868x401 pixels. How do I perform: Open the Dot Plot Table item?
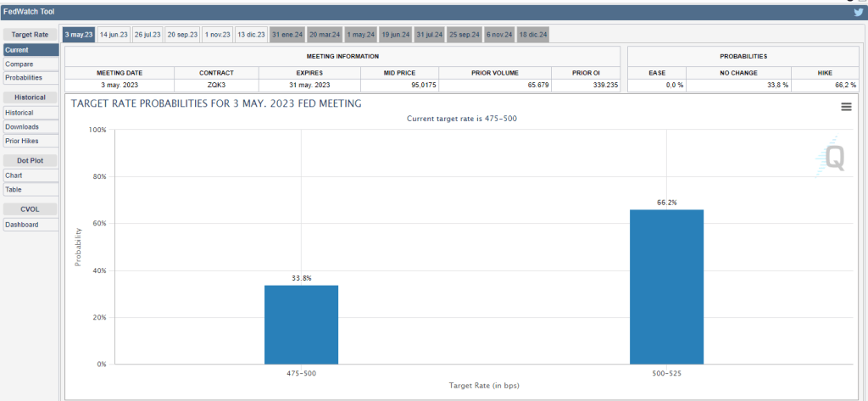click(31, 189)
